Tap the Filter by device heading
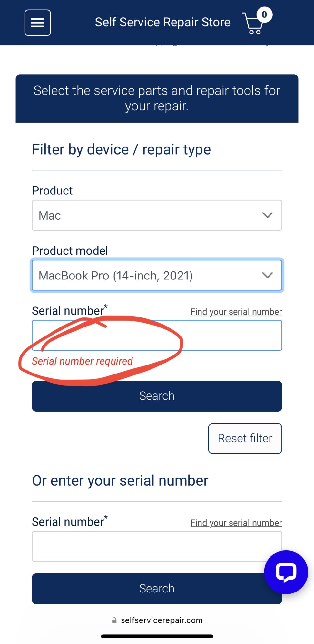Image resolution: width=314 pixels, height=644 pixels. click(x=121, y=149)
